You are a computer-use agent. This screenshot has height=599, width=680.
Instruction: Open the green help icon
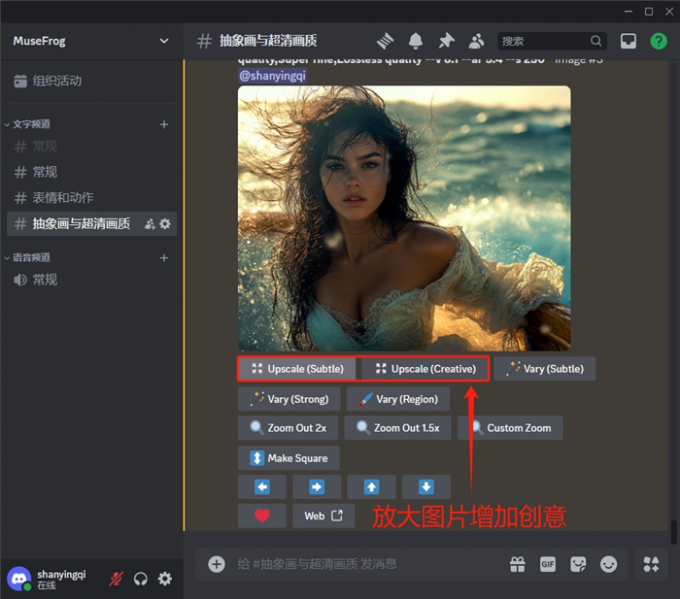coord(658,41)
